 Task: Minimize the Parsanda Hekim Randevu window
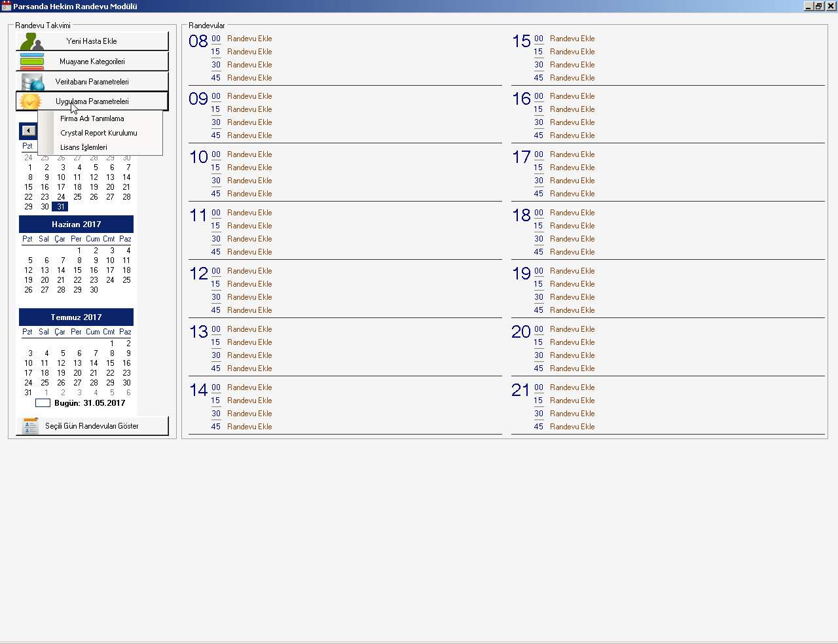pos(809,6)
